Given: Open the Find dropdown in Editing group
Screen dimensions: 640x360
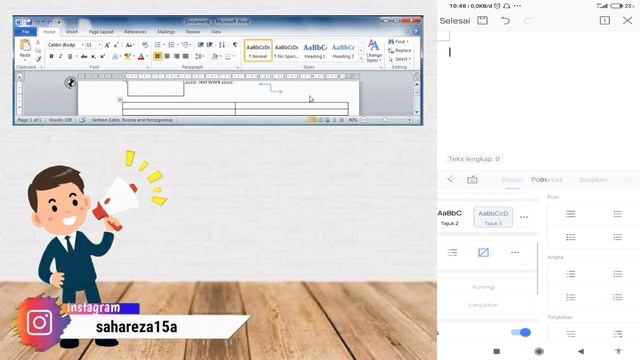Looking at the screenshot, I should [x=398, y=42].
